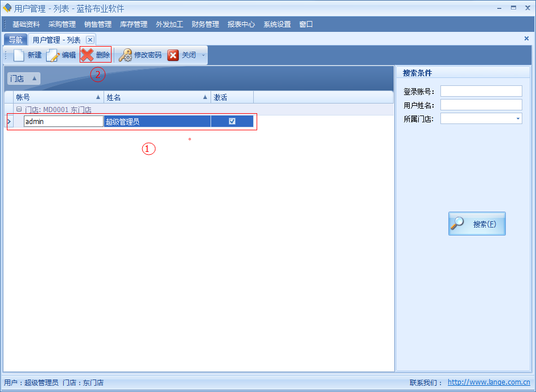Click the 登录账号 input field
The image size is (536, 392).
[x=481, y=91]
